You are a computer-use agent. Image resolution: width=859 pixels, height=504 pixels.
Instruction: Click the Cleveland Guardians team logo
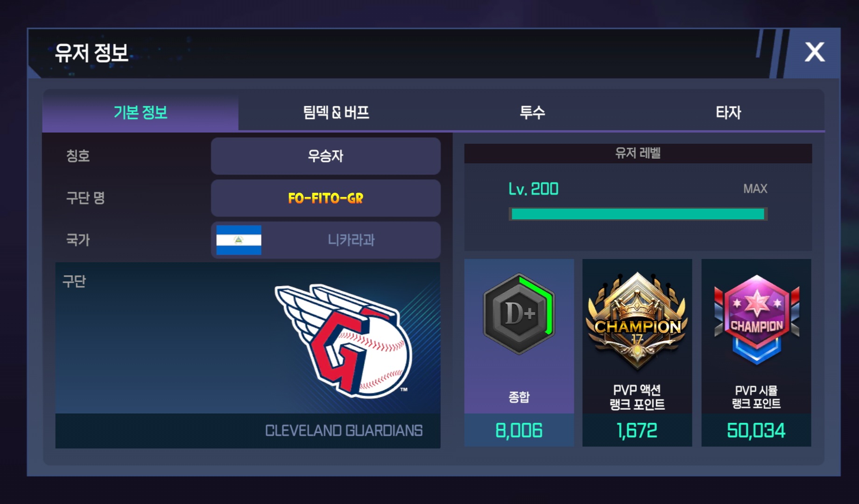coord(344,340)
